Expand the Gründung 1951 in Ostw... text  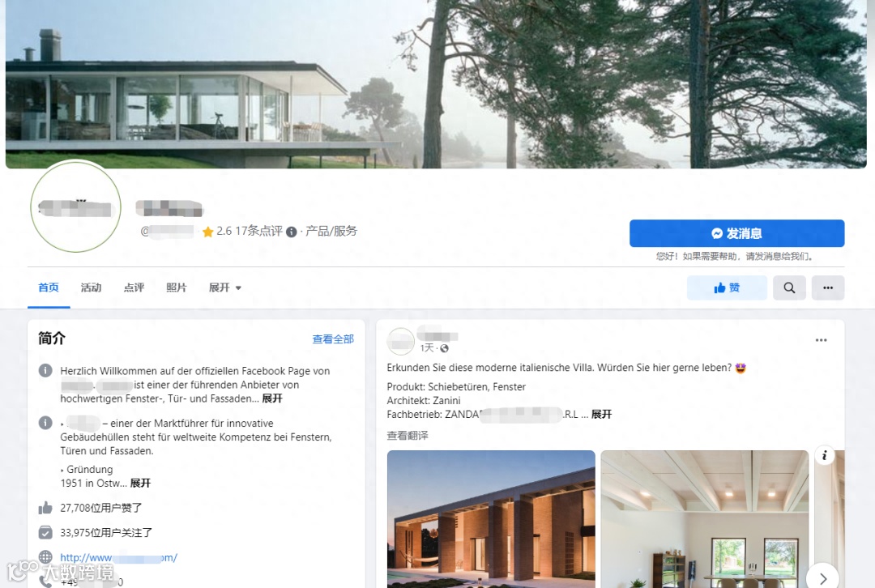141,484
